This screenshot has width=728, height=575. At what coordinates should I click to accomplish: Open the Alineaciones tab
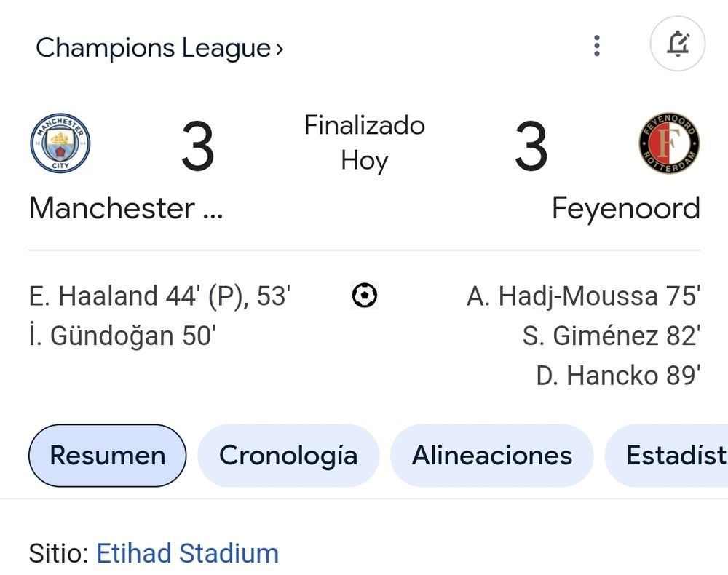[x=492, y=456]
